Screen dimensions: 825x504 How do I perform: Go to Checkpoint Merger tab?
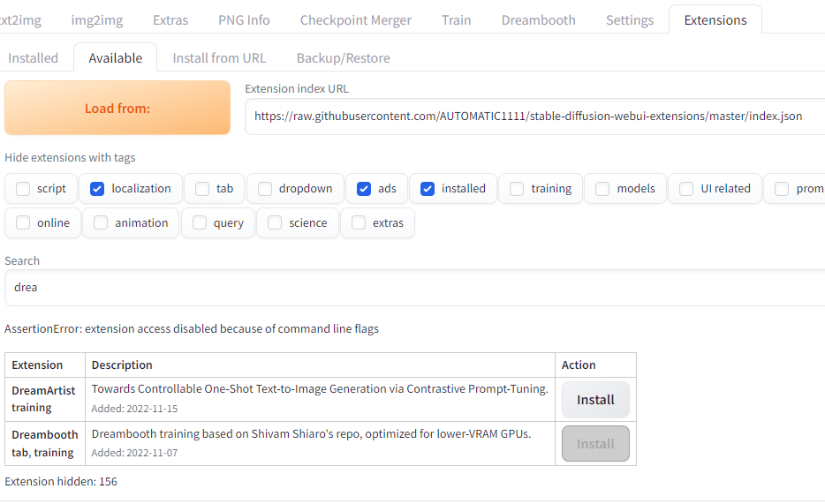[356, 20]
